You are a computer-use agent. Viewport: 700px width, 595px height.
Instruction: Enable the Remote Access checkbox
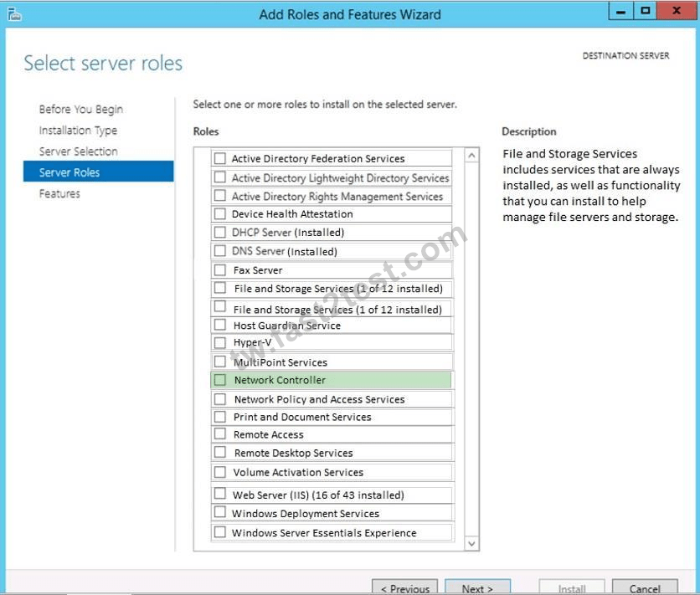click(x=220, y=433)
